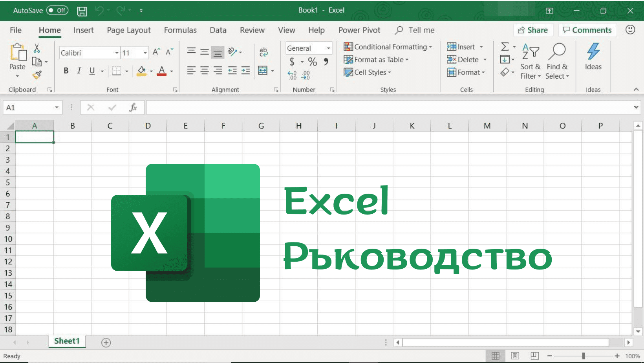Click the Middle Align icon
This screenshot has height=363, width=644.
point(204,52)
